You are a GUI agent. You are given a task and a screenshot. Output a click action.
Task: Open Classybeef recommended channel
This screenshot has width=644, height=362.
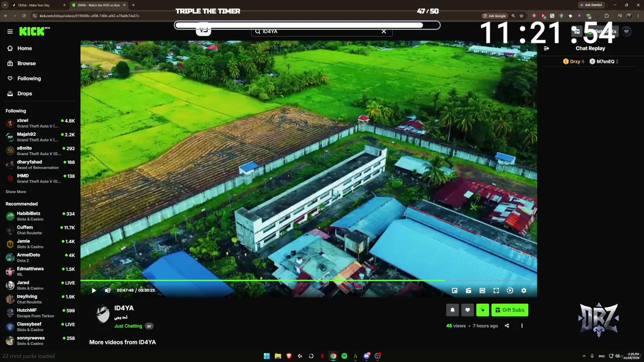pos(40,327)
